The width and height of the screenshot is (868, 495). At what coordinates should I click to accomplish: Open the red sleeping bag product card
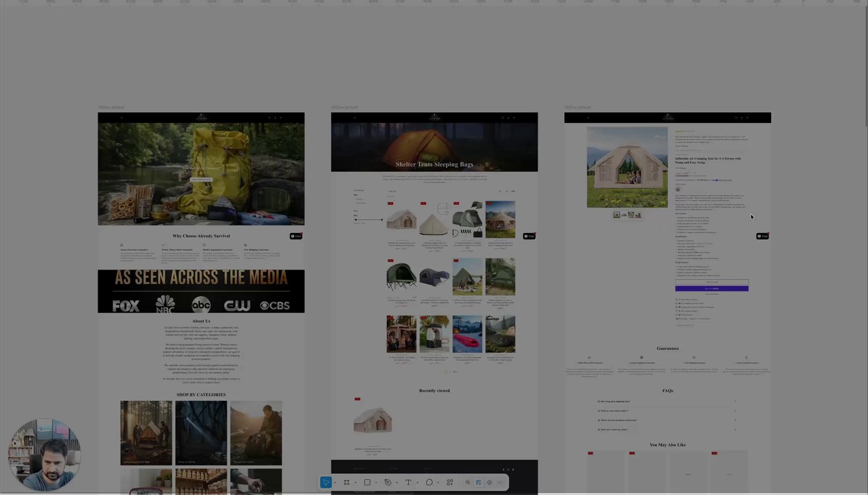pos(467,335)
